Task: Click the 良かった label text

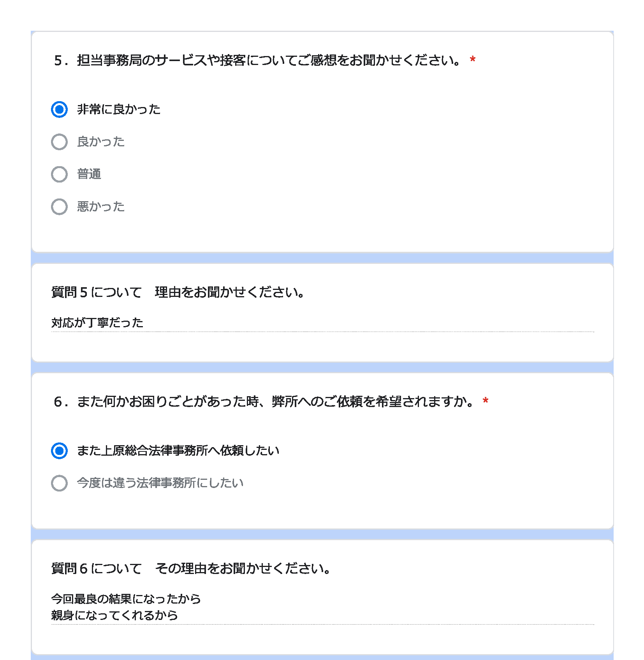Action: pos(101,142)
